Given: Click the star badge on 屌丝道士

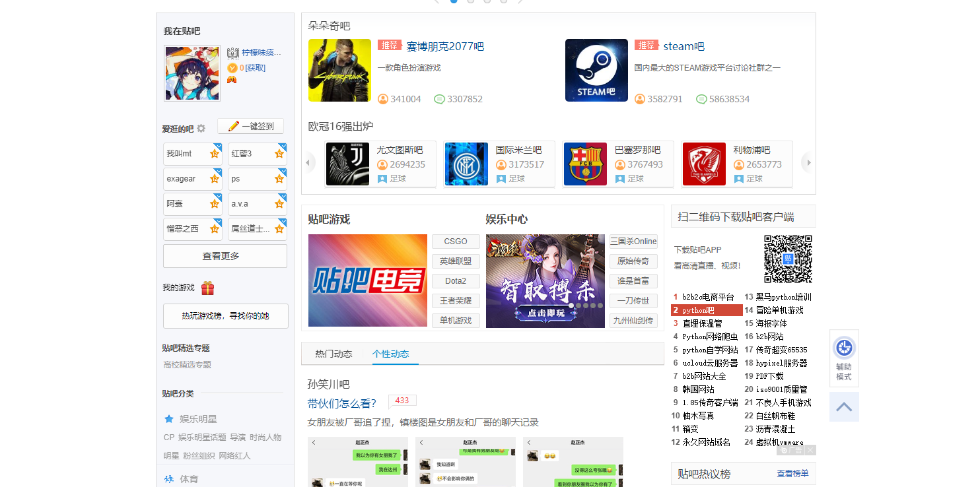Looking at the screenshot, I should point(279,229).
